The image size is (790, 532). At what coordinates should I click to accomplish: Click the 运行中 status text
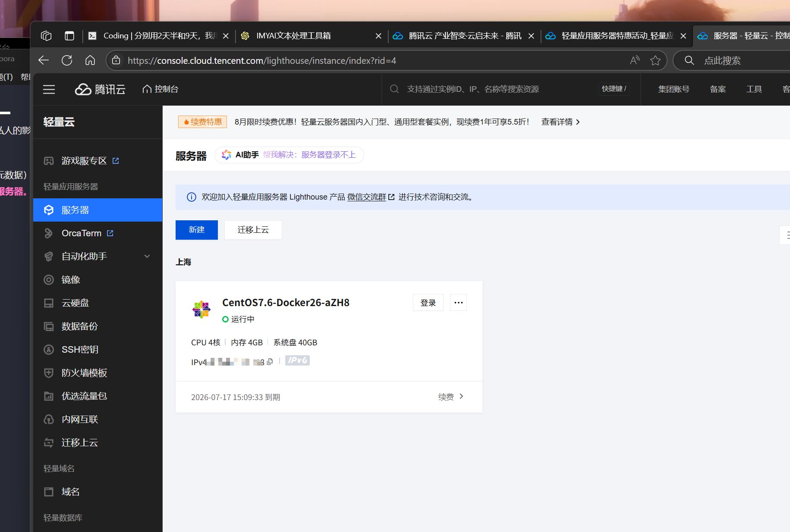click(x=242, y=319)
